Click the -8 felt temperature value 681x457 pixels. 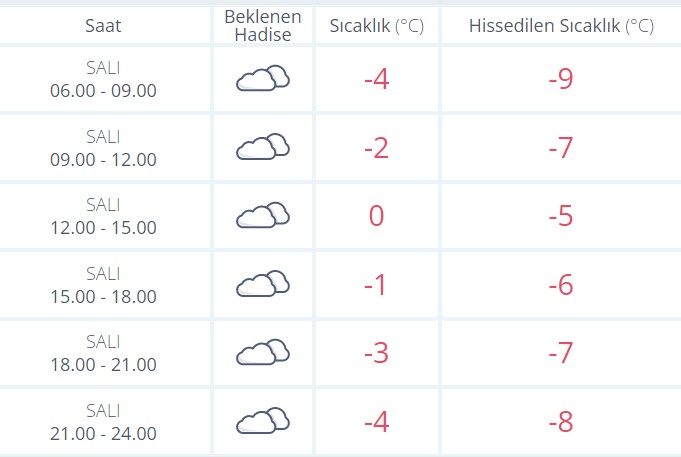(561, 422)
